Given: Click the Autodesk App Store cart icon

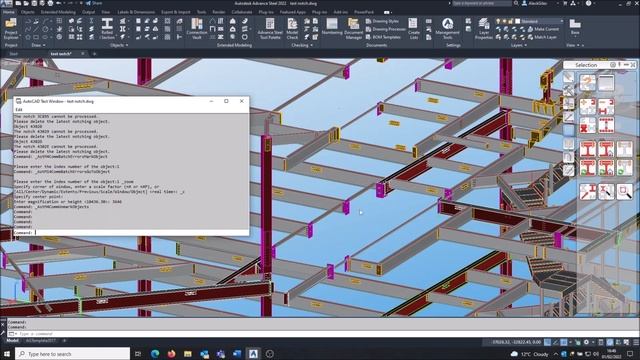Looking at the screenshot, I should 565,3.
